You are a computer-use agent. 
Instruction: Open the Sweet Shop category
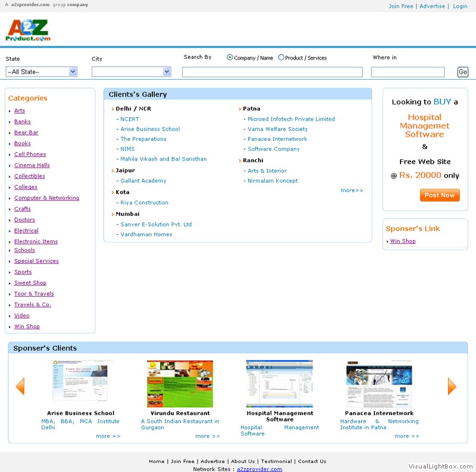click(30, 283)
